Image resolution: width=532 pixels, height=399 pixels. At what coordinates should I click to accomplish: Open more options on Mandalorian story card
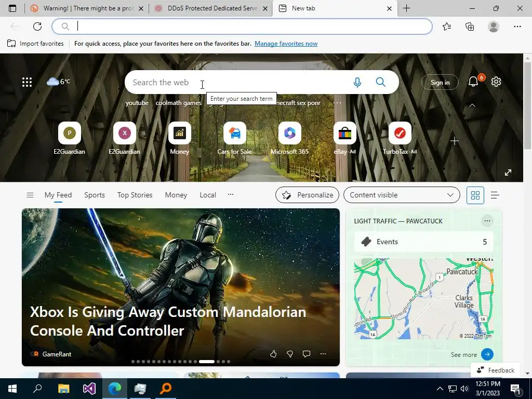(323, 354)
